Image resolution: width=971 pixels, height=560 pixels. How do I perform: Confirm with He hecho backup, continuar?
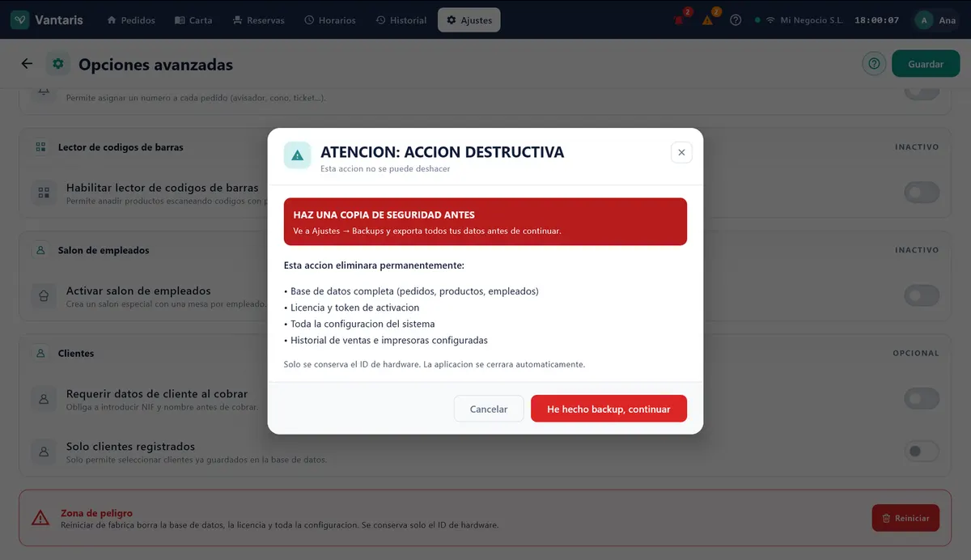[608, 409]
